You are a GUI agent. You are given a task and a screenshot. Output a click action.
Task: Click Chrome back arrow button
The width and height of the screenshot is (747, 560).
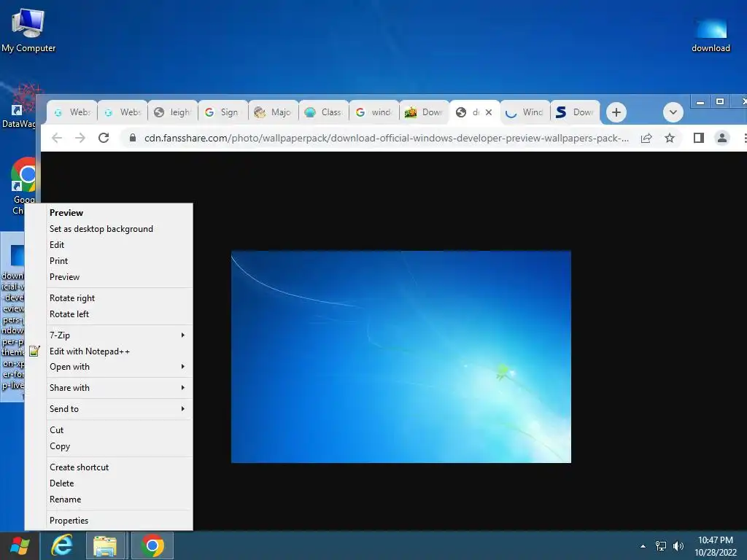pos(57,138)
